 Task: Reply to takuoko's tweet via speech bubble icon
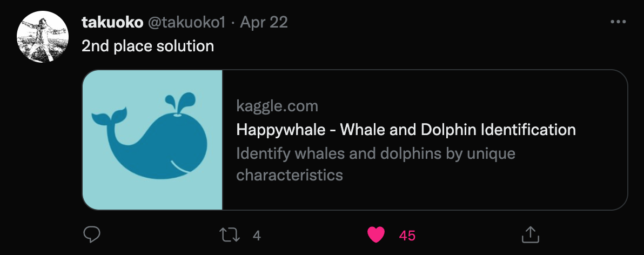(92, 235)
